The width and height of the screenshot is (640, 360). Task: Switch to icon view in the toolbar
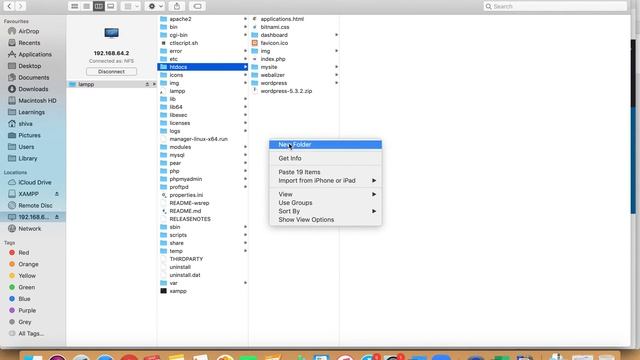[x=74, y=6]
